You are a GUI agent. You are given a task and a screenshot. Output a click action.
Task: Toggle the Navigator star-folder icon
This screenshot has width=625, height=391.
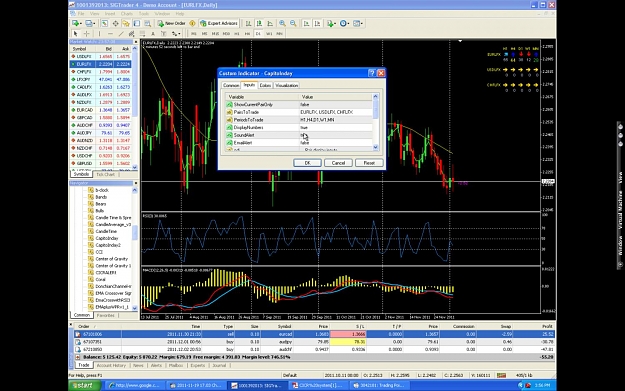pyautogui.click(x=126, y=24)
